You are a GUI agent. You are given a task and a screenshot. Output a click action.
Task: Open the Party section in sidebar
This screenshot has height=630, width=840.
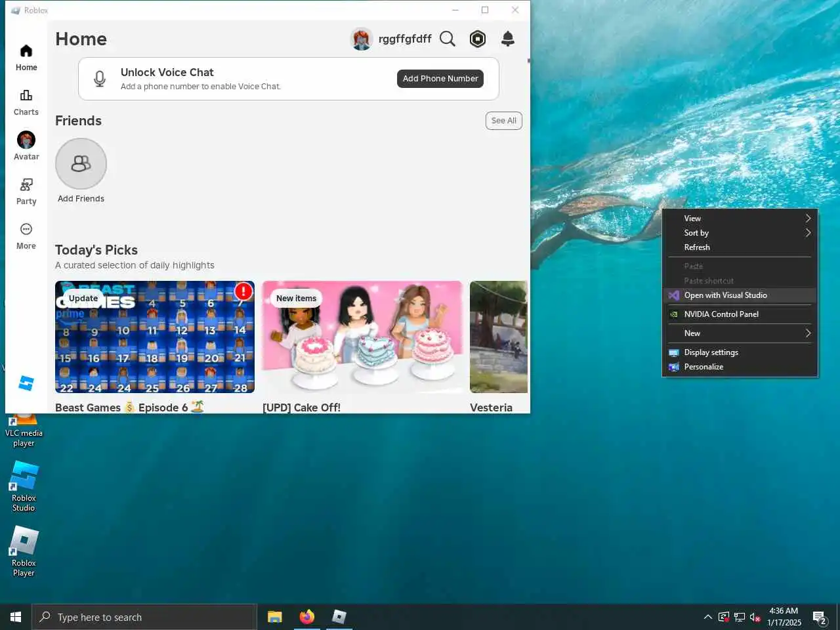click(x=26, y=192)
